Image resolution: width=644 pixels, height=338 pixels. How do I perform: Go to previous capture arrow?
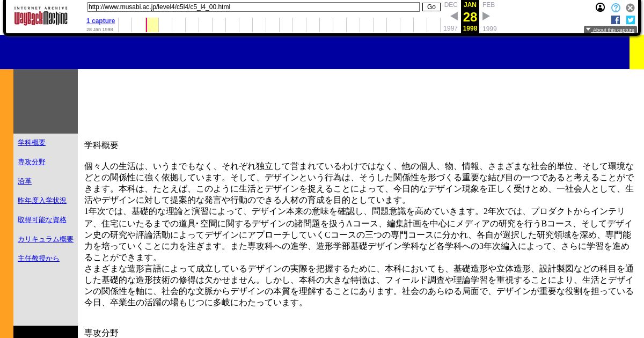tap(454, 16)
